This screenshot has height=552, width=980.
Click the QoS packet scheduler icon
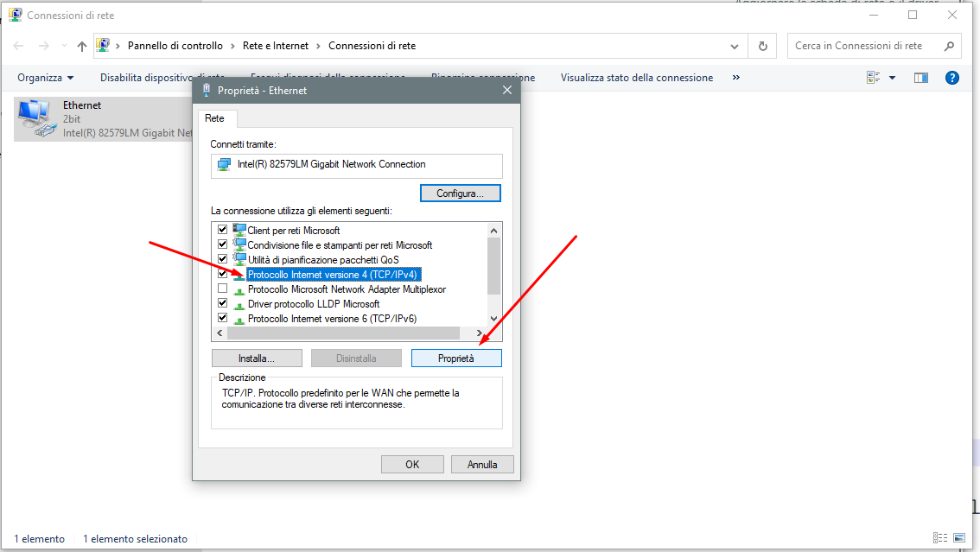pos(239,258)
